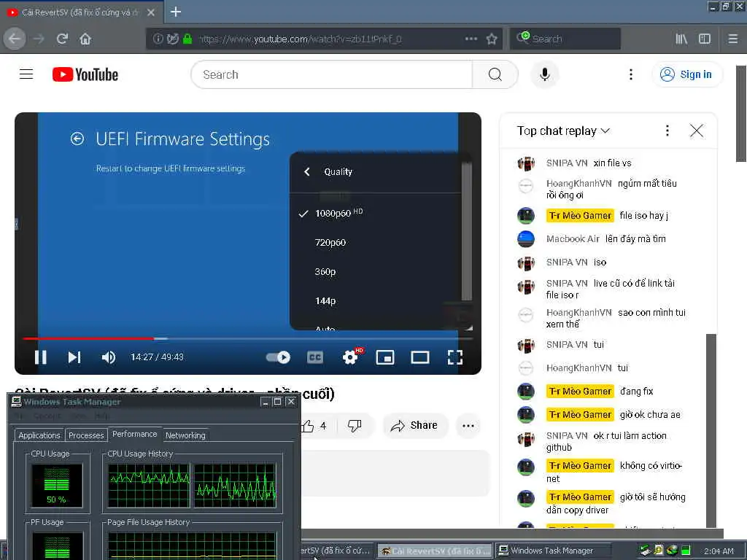Select Performance tab in Task Manager
Screen dimensions: 747x560
[x=134, y=435]
